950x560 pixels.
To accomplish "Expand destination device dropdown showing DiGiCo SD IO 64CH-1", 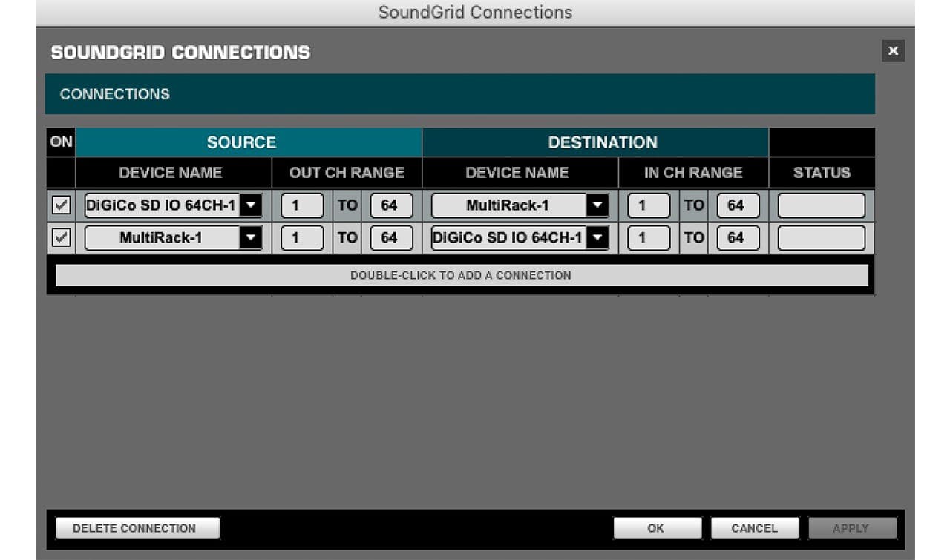I will pyautogui.click(x=597, y=238).
